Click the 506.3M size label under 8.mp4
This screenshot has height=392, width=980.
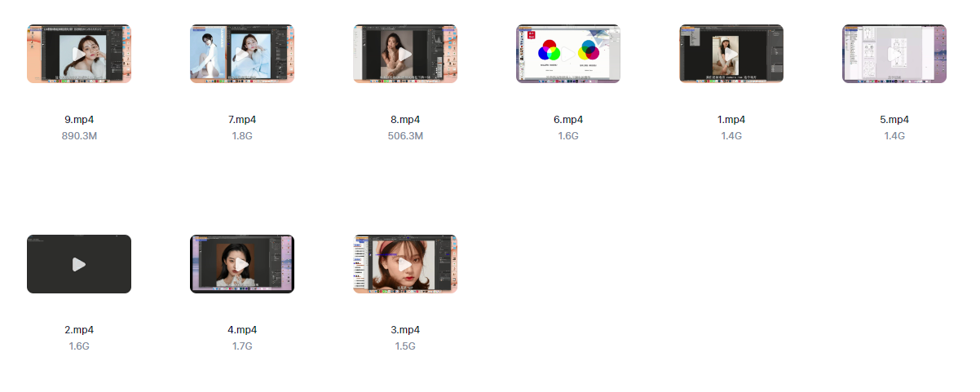coord(405,136)
